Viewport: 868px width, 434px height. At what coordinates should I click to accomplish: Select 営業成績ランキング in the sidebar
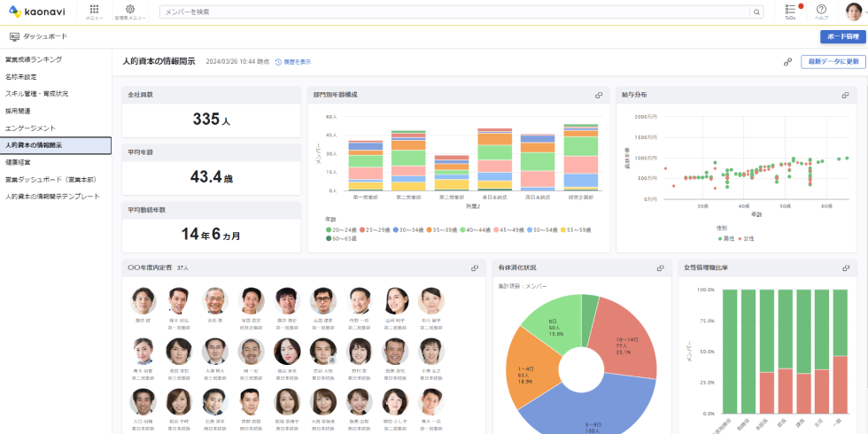34,59
